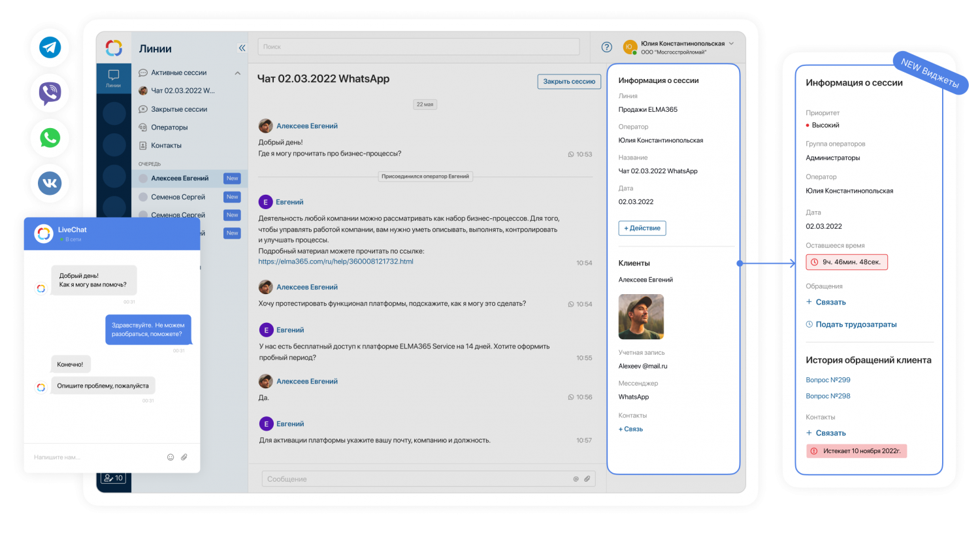Click the Закрыть сессию button
Image resolution: width=980 pixels, height=534 pixels.
568,82
